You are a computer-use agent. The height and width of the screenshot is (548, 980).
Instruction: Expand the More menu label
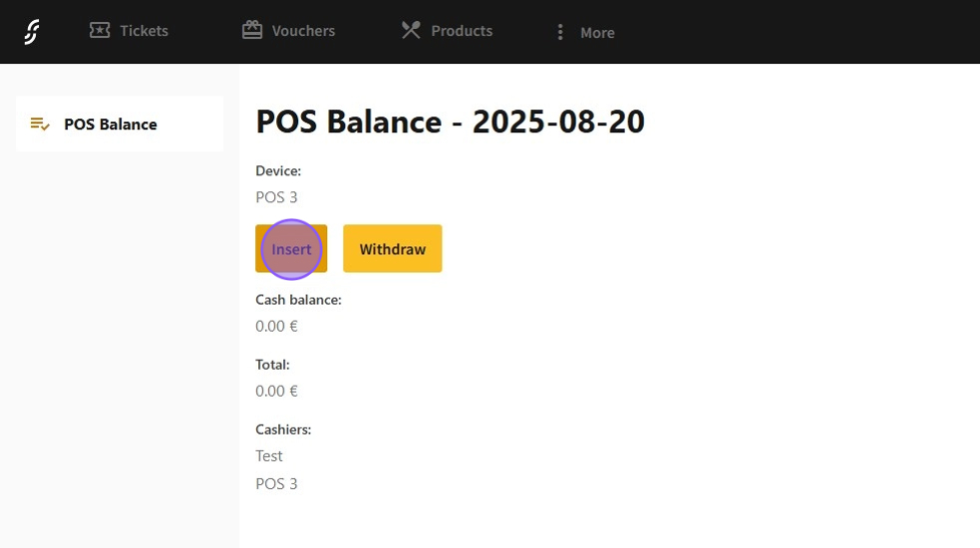[597, 33]
